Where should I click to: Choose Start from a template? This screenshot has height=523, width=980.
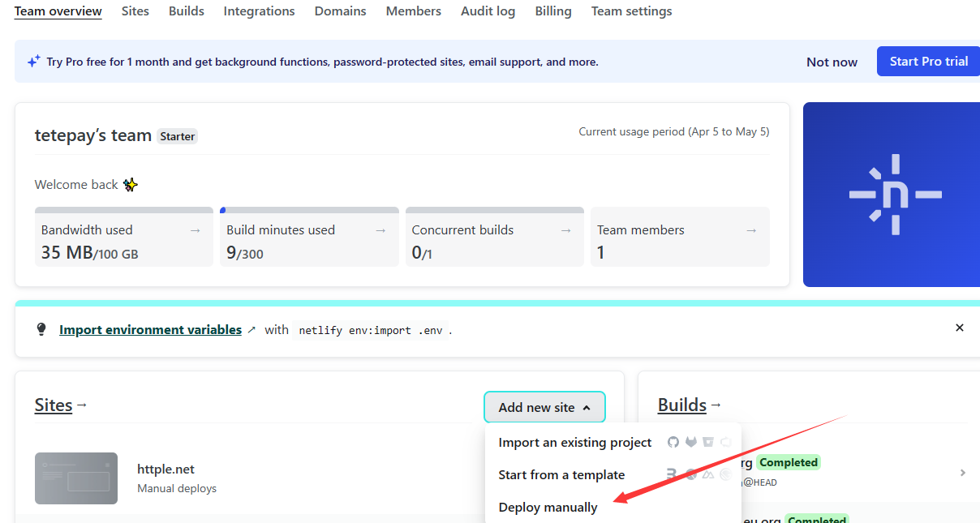point(561,475)
